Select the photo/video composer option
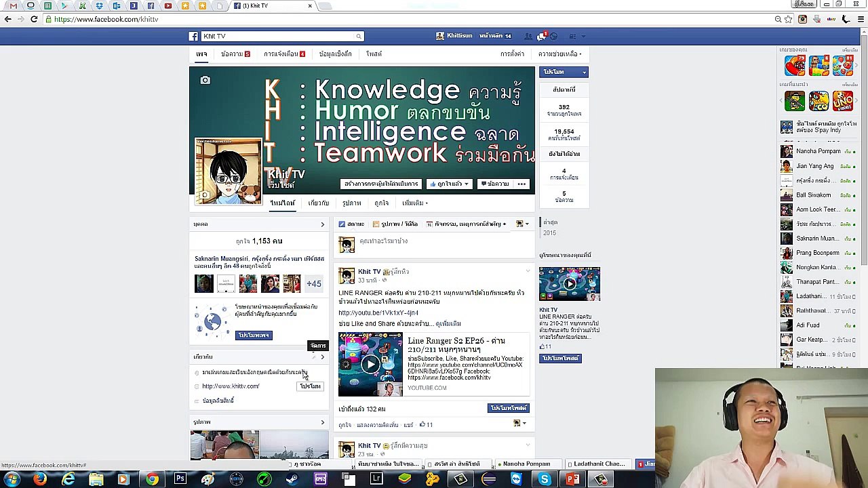 (x=395, y=224)
